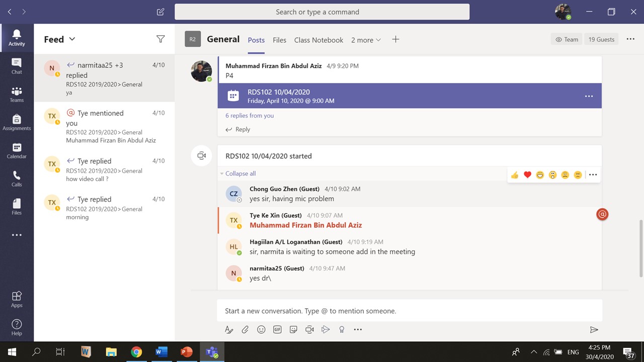Open the Teams section in sidebar
Image resolution: width=644 pixels, height=362 pixels.
point(17,94)
